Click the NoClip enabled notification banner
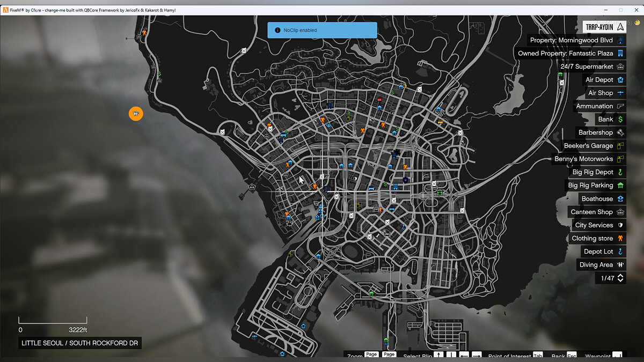644x362 pixels. pos(322,30)
